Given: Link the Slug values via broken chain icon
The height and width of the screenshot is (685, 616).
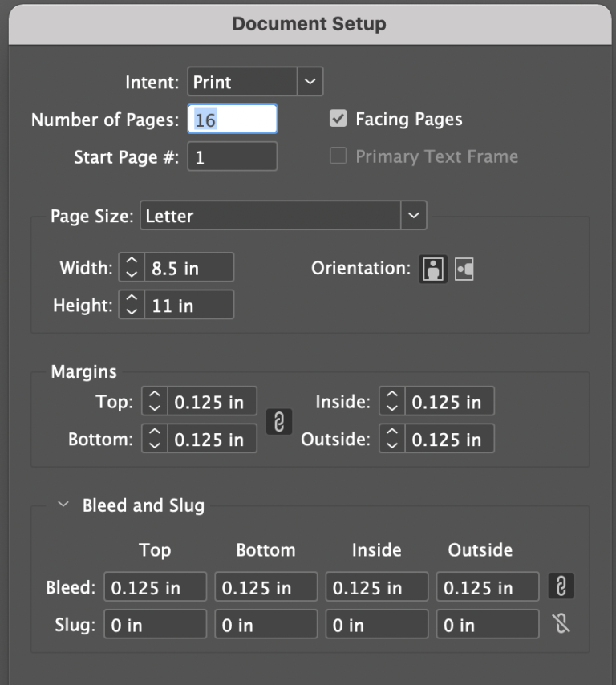Looking at the screenshot, I should [x=561, y=623].
